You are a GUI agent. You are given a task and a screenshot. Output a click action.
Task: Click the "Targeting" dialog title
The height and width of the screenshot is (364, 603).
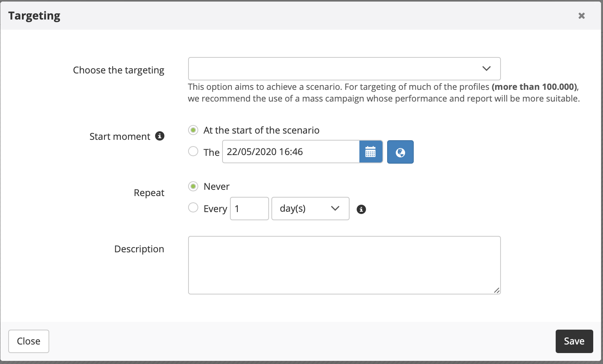34,16
